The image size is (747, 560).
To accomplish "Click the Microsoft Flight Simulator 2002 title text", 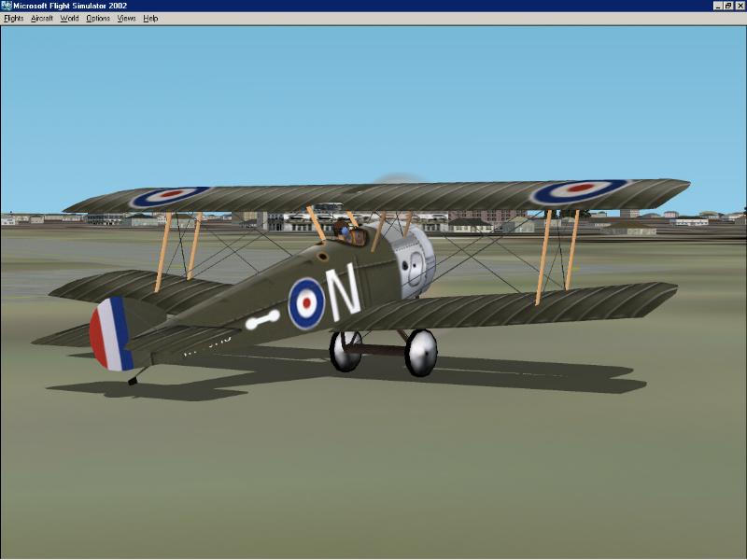I will 71,6.
